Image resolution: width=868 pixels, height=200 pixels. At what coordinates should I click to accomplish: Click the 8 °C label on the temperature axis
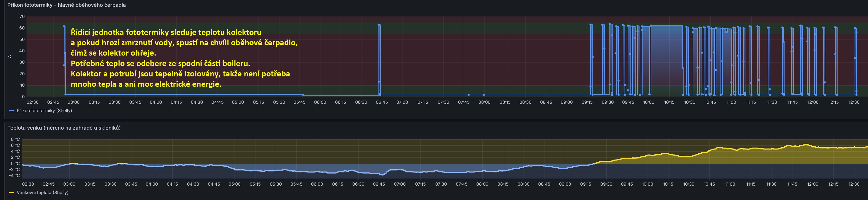click(x=16, y=139)
